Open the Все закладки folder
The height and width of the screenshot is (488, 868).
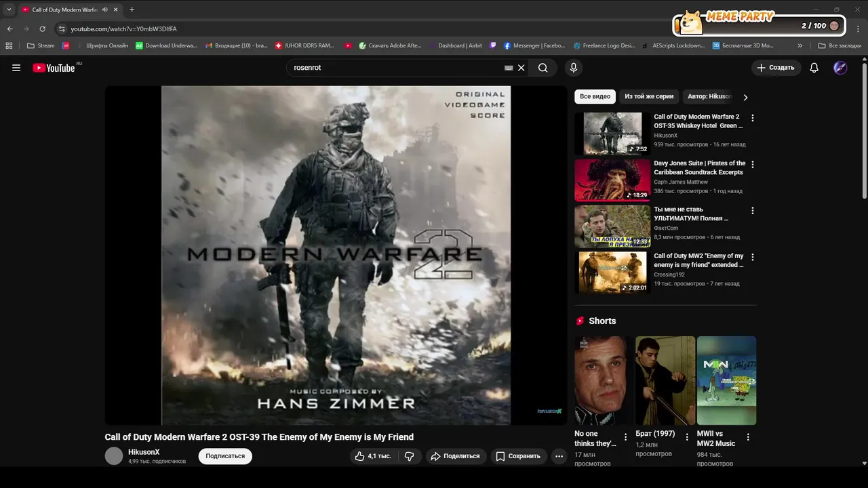click(x=840, y=45)
